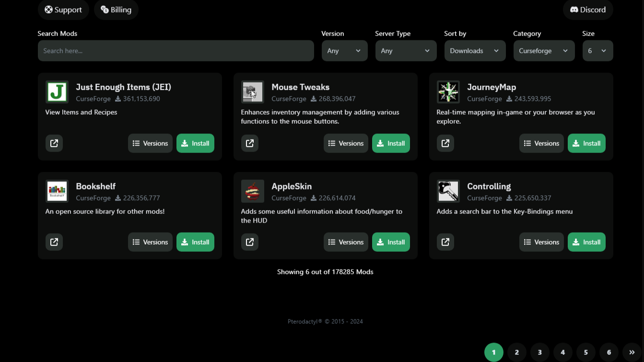The image size is (644, 362).
Task: Open external link icon for Controlling
Action: (445, 242)
